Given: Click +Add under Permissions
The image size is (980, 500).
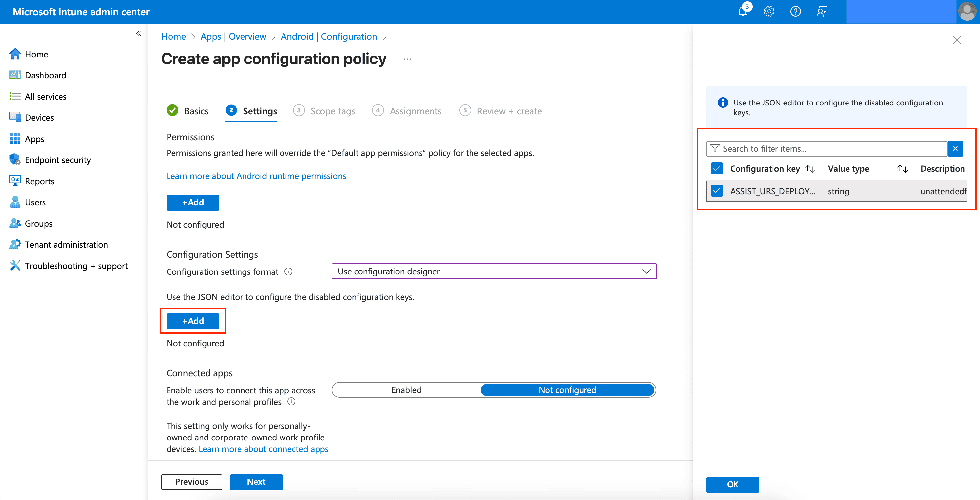Looking at the screenshot, I should click(x=193, y=203).
